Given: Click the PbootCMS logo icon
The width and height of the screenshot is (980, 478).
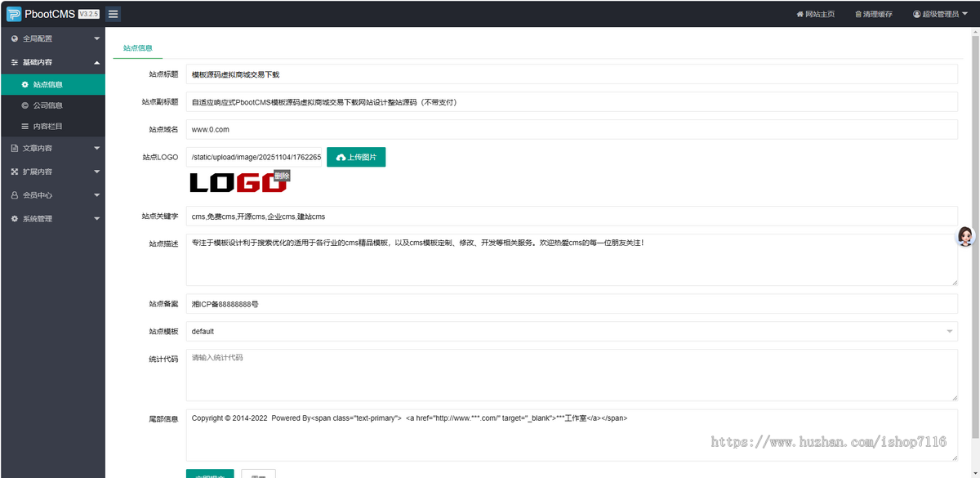Looking at the screenshot, I should click(14, 14).
